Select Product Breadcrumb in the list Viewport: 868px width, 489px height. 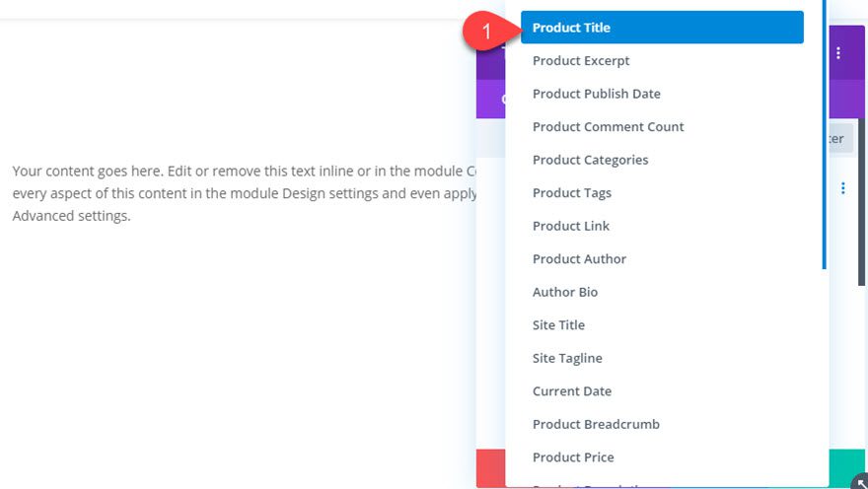coord(596,424)
